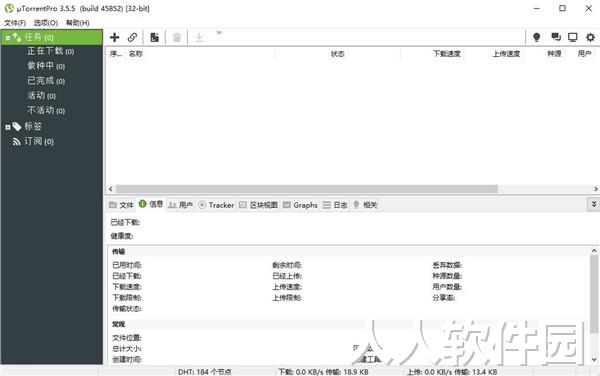
Task: Expand toolbar overflow chevron
Action: [219, 33]
